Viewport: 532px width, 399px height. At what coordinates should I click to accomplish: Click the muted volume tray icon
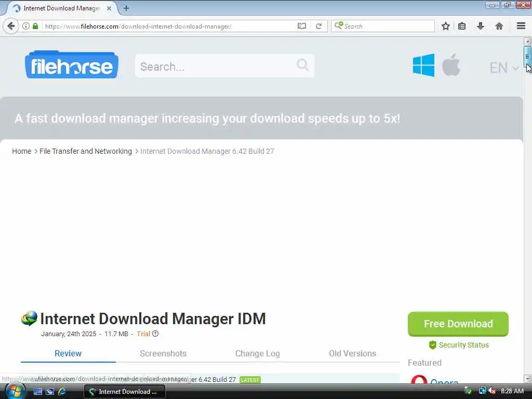pos(493,391)
